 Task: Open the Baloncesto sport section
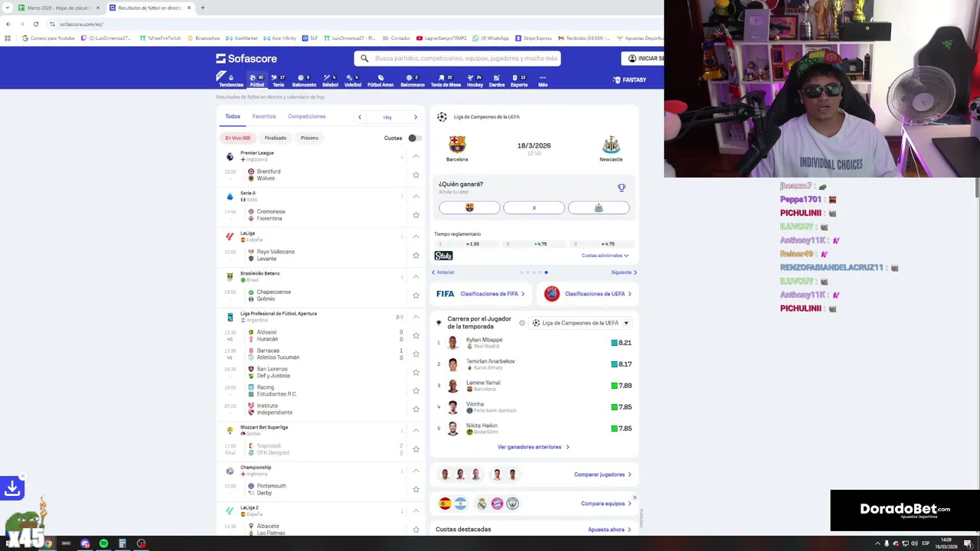304,80
